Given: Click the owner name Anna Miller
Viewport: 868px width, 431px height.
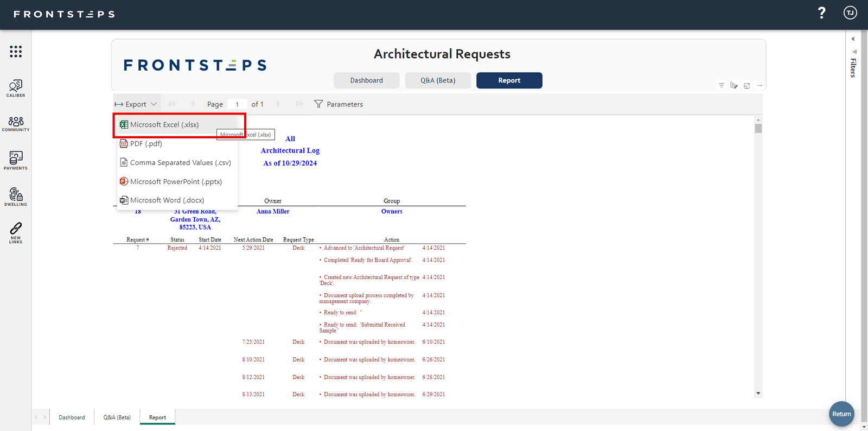Looking at the screenshot, I should (273, 212).
